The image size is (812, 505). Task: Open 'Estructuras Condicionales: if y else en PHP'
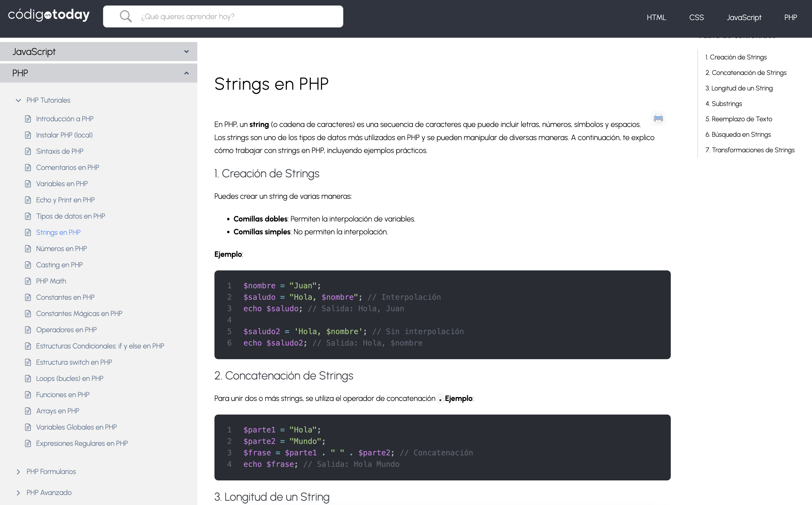pos(100,346)
